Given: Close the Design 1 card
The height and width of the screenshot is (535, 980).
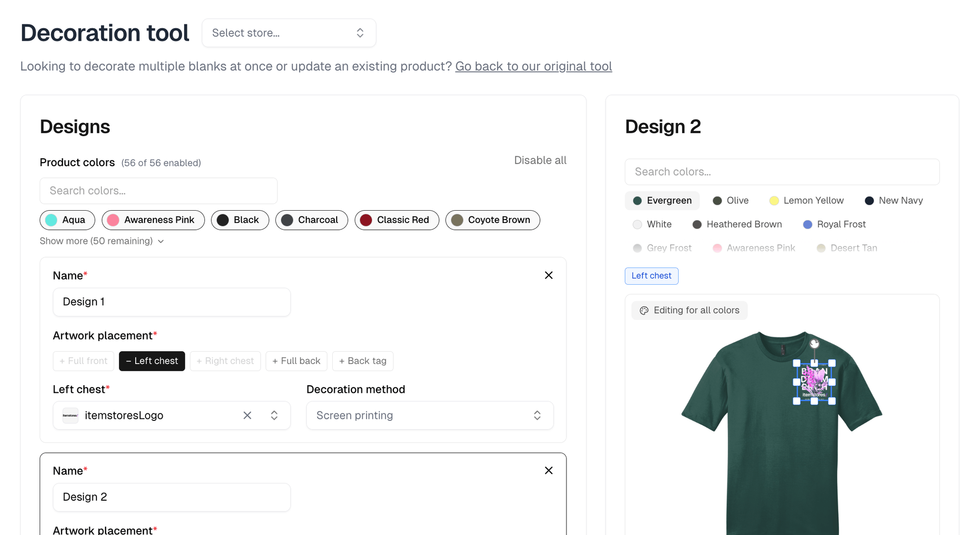Looking at the screenshot, I should 548,275.
